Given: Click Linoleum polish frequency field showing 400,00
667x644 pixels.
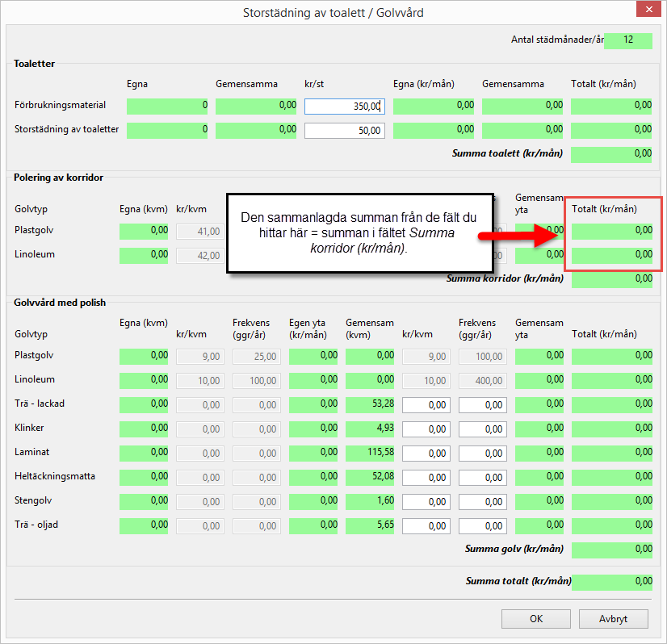Looking at the screenshot, I should point(483,380).
